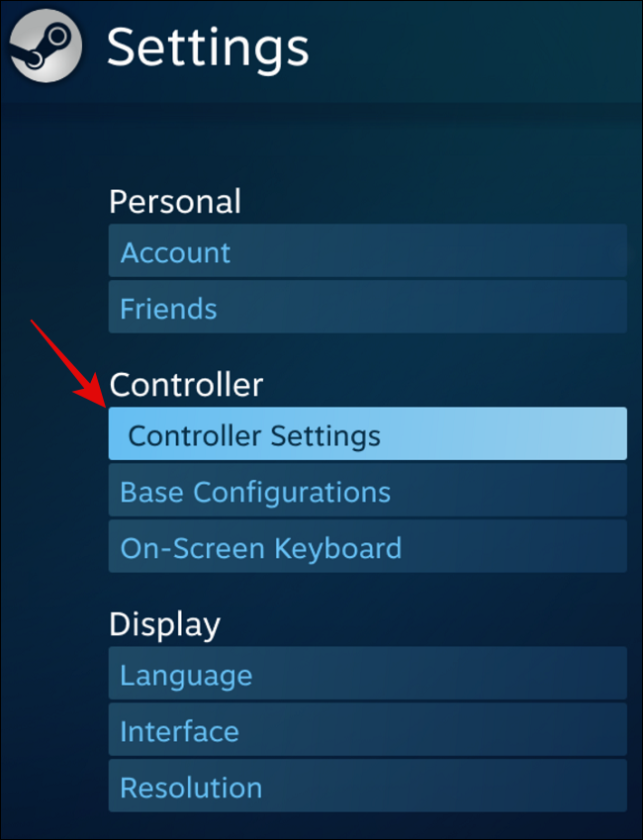This screenshot has height=840, width=643.
Task: Click the Display section heading
Action: [x=164, y=624]
